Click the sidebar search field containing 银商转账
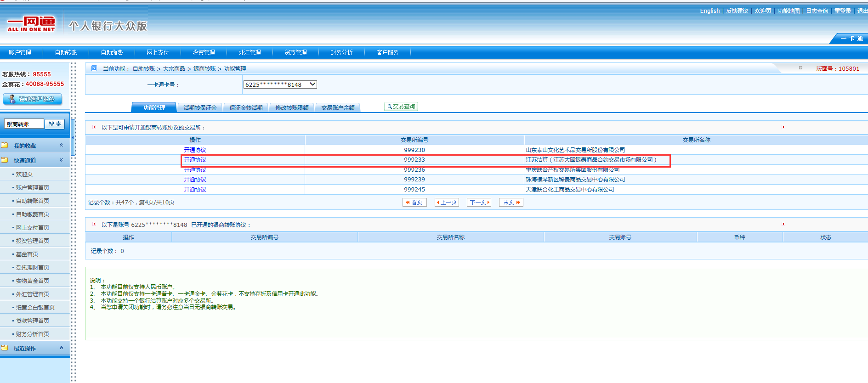Screen dimensions: 868x383 click(24, 124)
